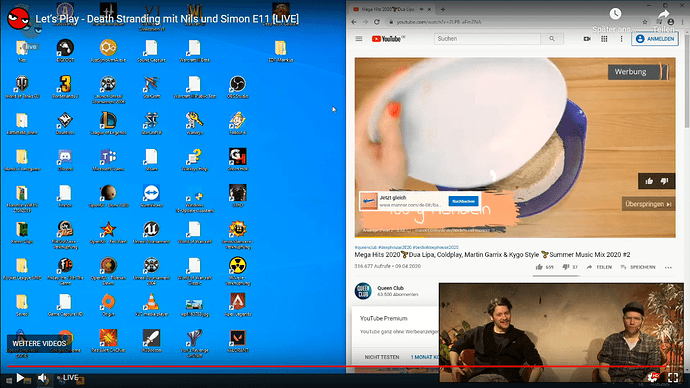The image size is (690, 388).
Task: Click Speichern below the video
Action: [638, 267]
